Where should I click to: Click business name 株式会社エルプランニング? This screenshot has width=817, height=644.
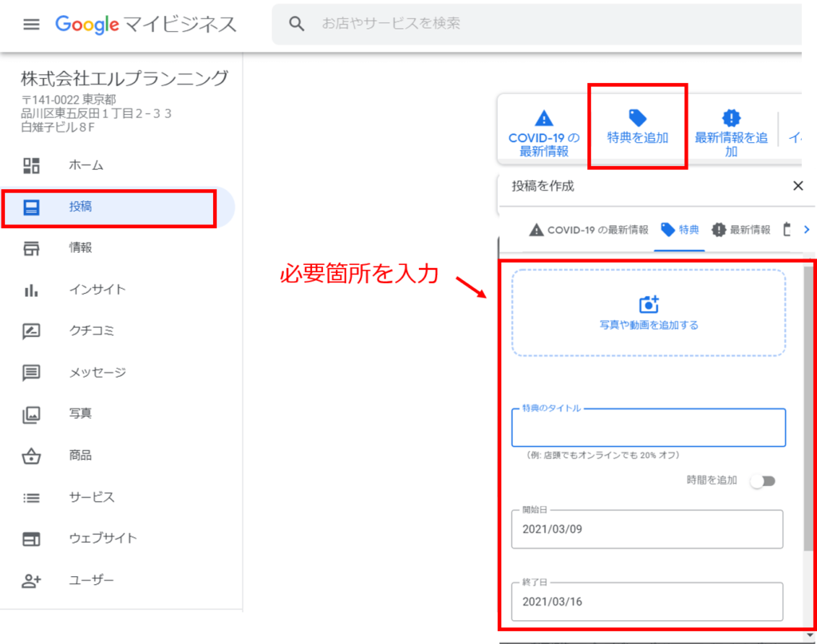(124, 79)
